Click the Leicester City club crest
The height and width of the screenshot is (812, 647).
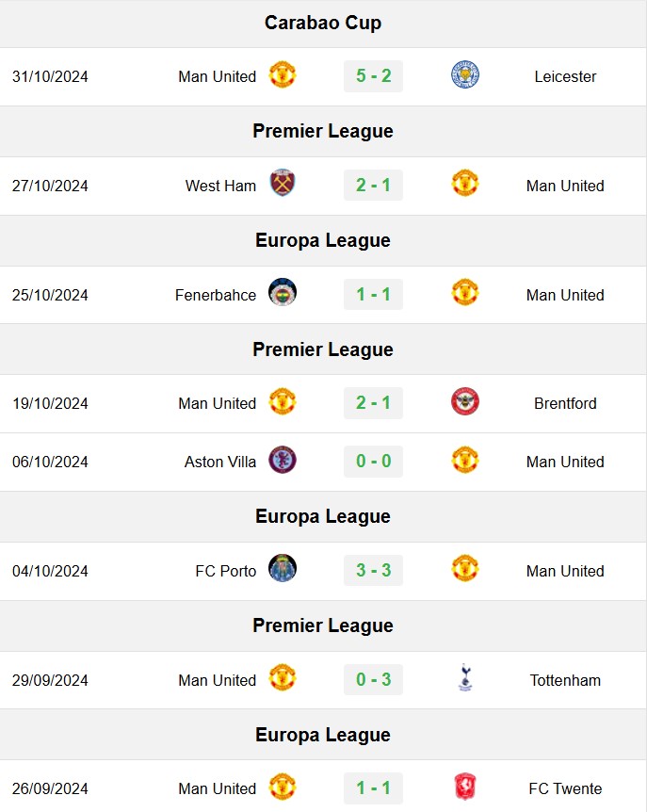[x=465, y=74]
